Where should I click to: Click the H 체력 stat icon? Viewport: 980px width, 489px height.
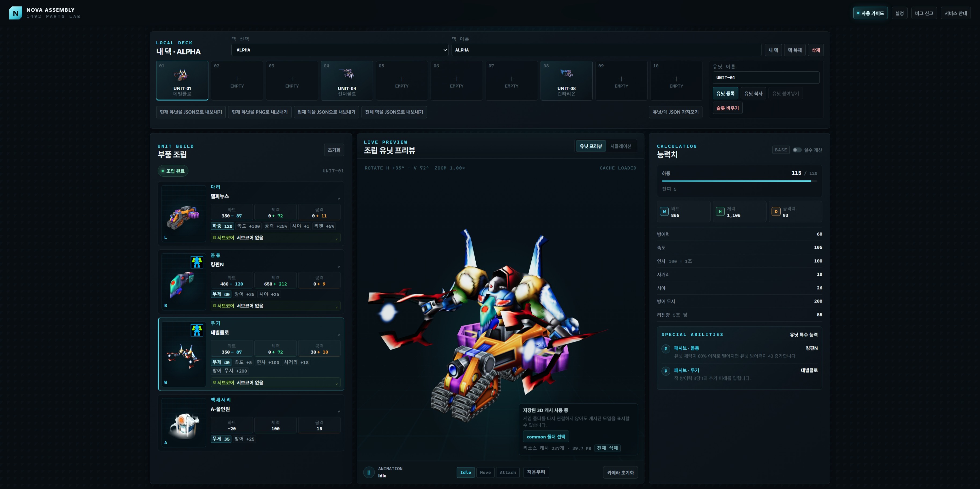720,212
